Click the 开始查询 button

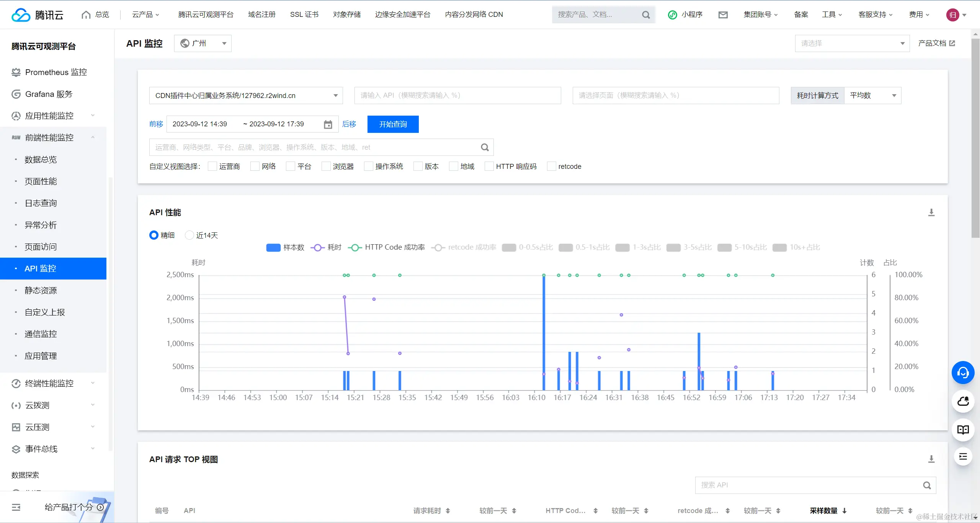393,124
